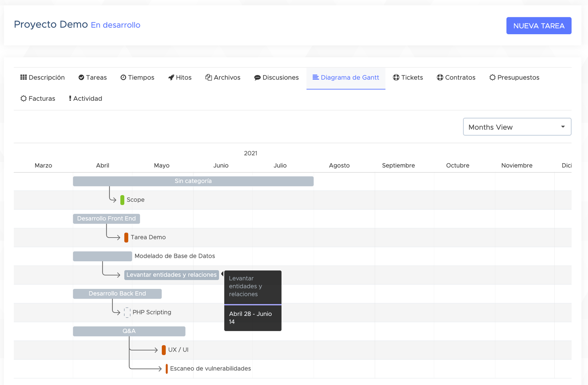Click the Escaneo de vulnerabilidades label
Viewport: 588px width, 385px height.
(211, 368)
